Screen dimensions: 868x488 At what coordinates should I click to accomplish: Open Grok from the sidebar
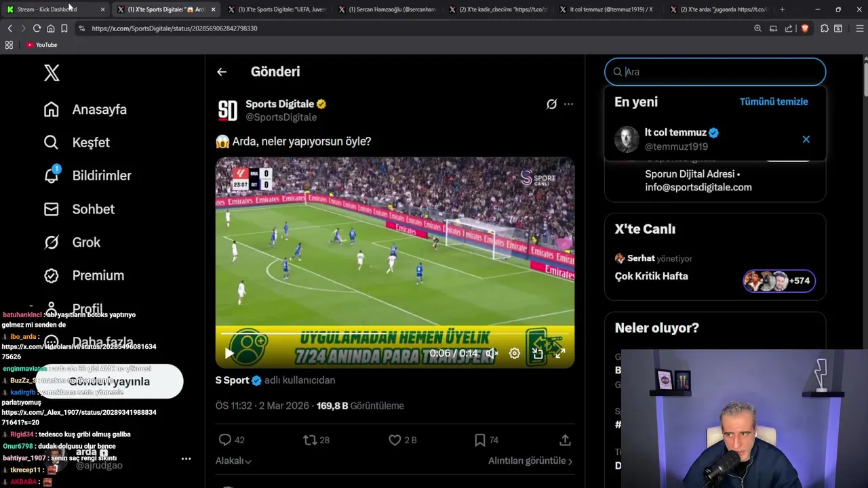(x=72, y=242)
